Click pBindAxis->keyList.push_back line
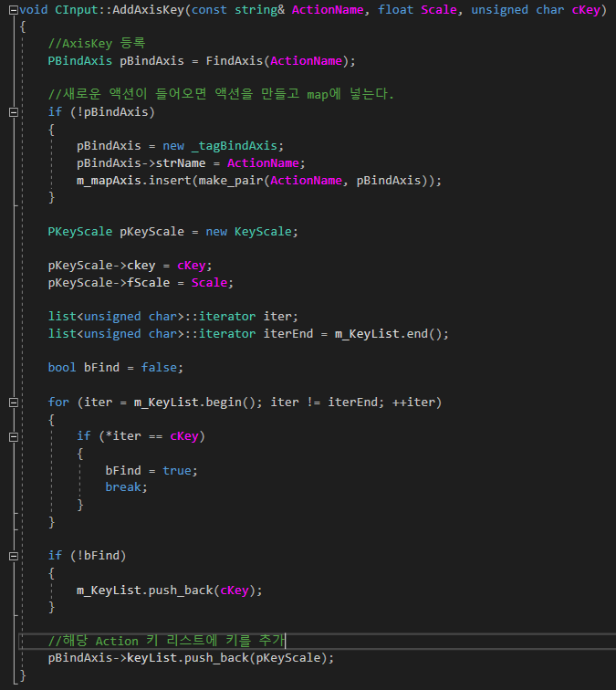The width and height of the screenshot is (616, 690). click(x=191, y=658)
